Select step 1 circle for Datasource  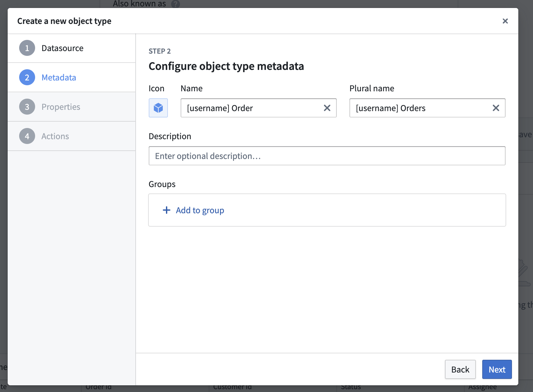27,48
